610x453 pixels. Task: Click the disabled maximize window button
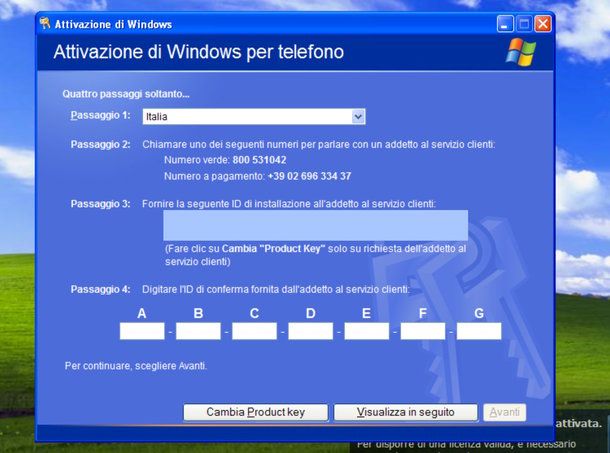524,24
